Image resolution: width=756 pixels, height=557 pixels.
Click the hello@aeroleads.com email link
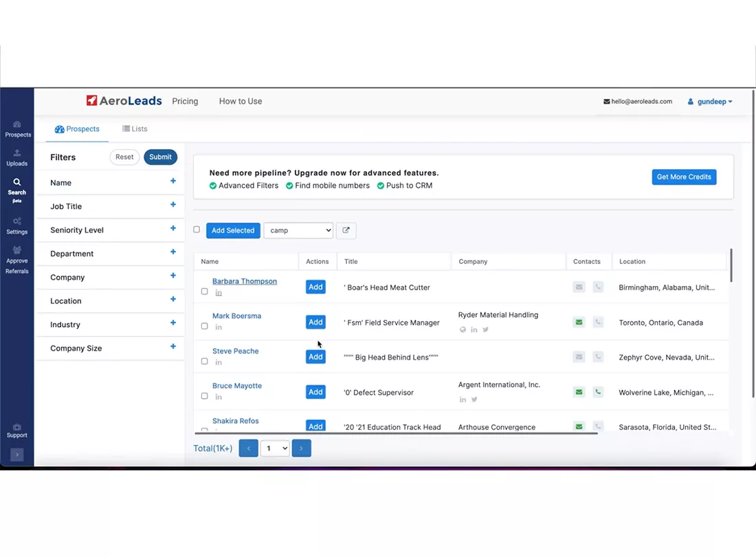click(637, 101)
